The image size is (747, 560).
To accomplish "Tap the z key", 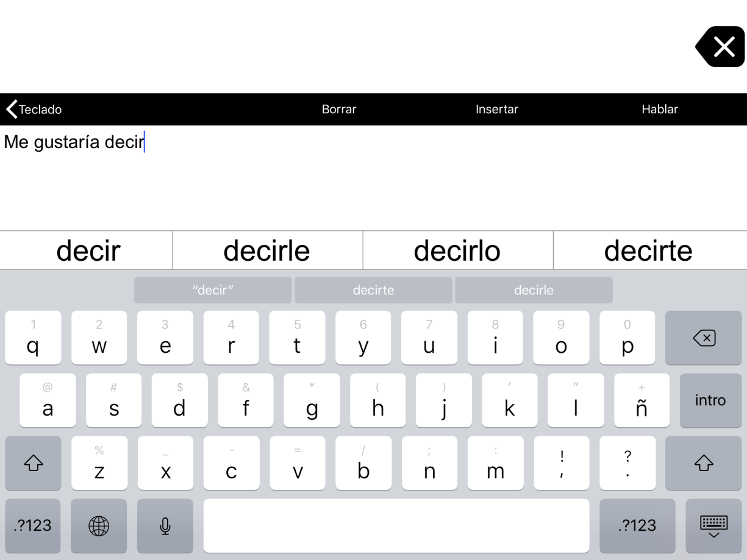I will click(99, 463).
